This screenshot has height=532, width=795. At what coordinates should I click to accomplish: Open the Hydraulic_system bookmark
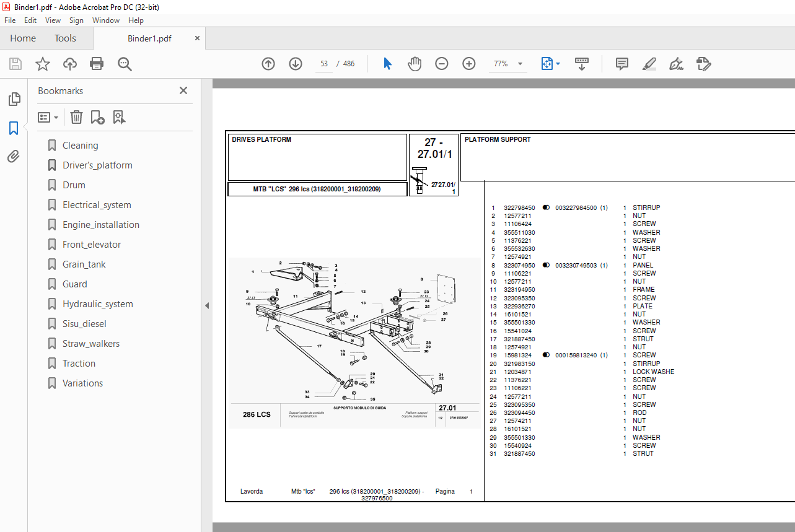pos(98,304)
